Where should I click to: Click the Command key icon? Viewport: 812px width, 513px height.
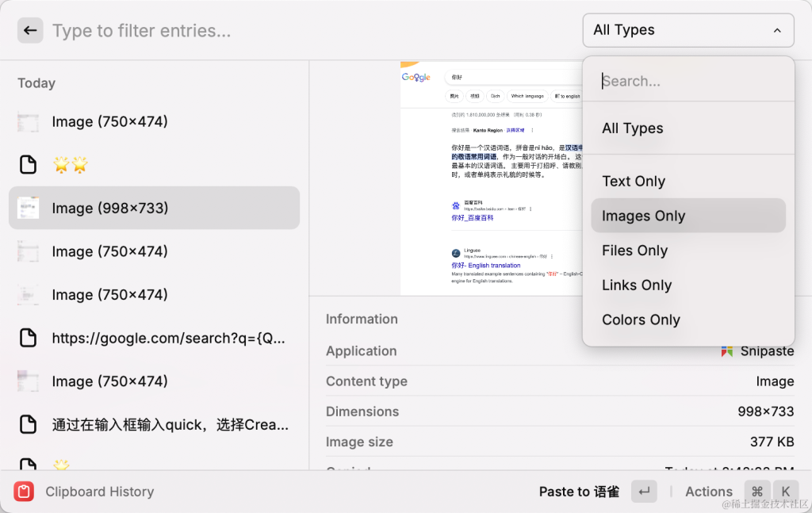point(757,492)
